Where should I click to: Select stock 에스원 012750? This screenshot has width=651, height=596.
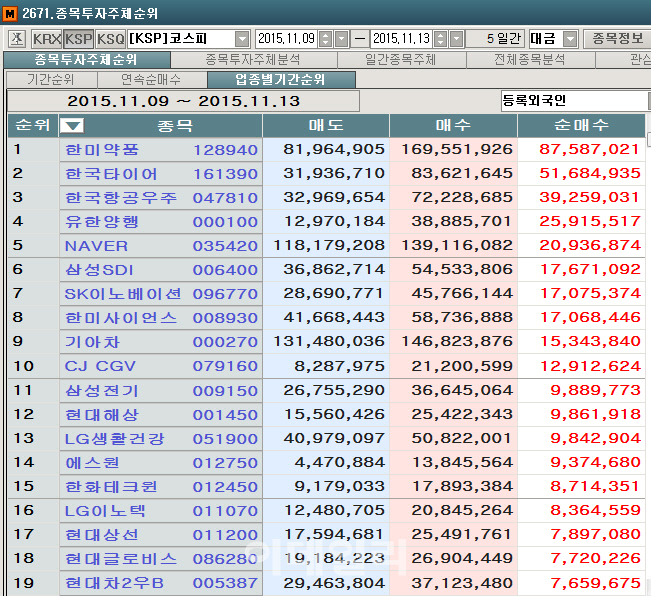tap(161, 463)
